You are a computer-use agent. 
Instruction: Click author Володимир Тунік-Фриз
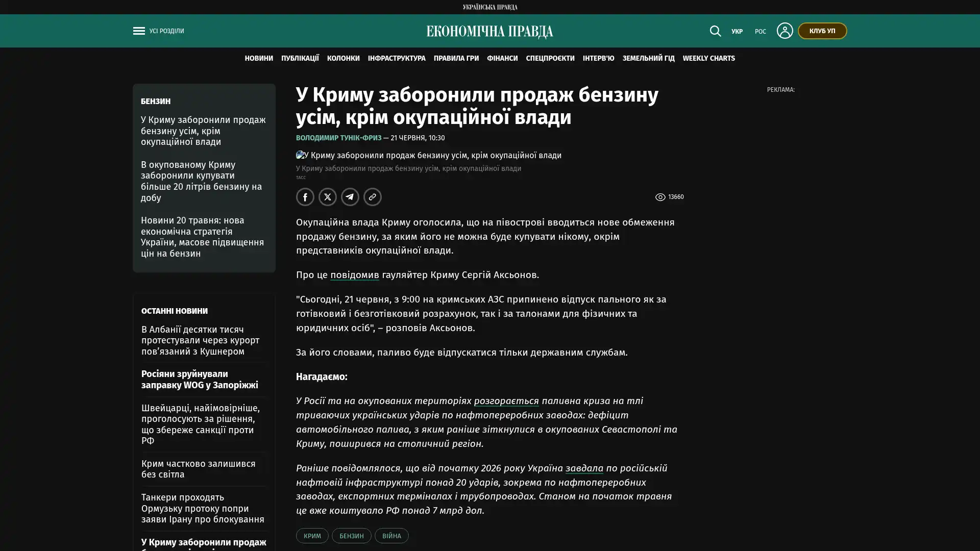pyautogui.click(x=338, y=138)
